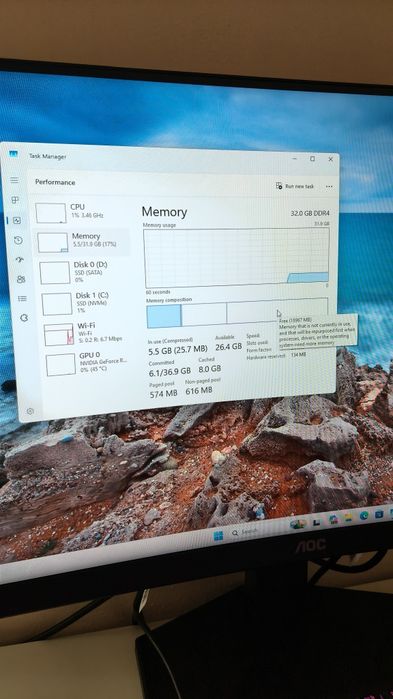Open the Windows Start menu
393x699 pixels.
click(x=218, y=535)
